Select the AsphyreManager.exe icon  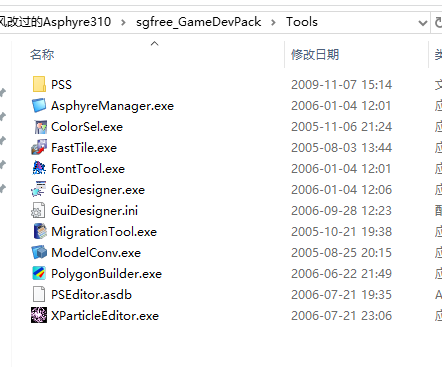point(39,106)
